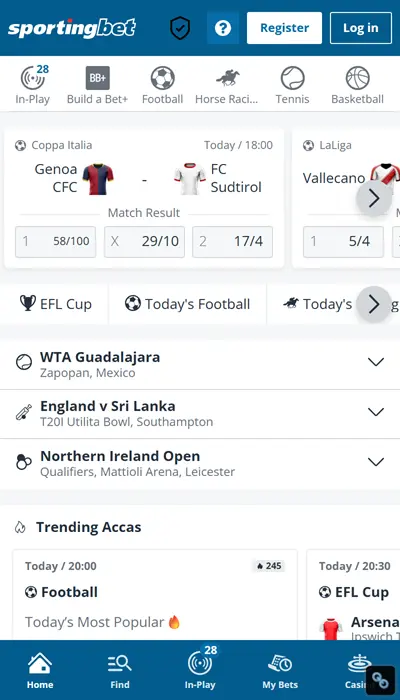Click the Register button

click(x=284, y=28)
